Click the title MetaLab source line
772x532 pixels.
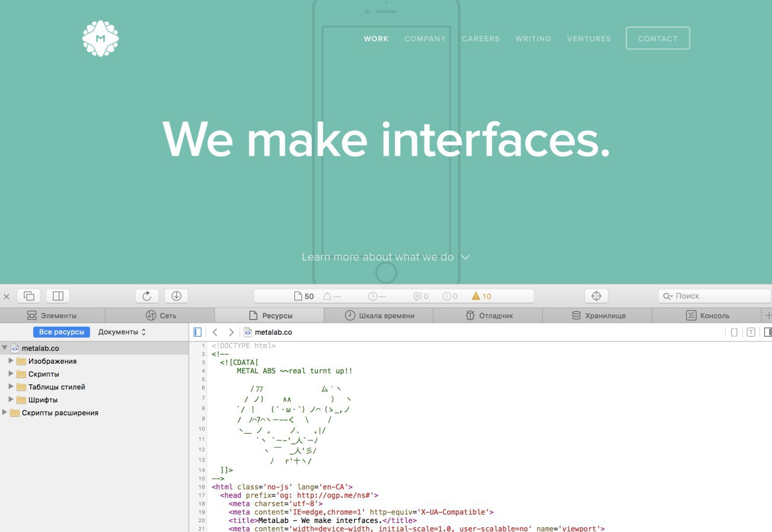point(323,521)
